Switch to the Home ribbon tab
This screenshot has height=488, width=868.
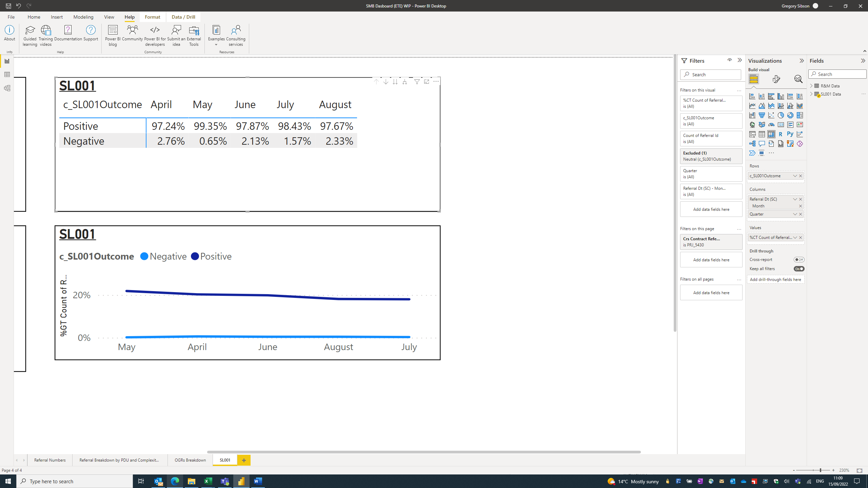[x=34, y=17]
